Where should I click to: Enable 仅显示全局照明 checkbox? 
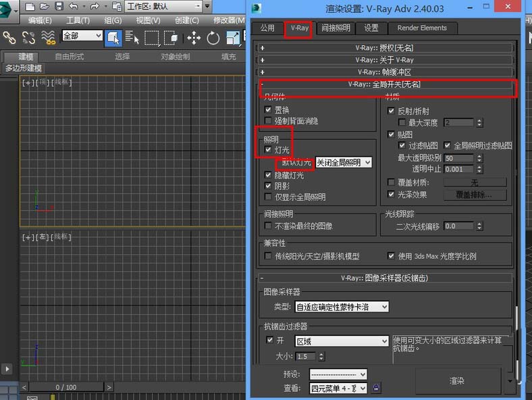click(x=268, y=197)
